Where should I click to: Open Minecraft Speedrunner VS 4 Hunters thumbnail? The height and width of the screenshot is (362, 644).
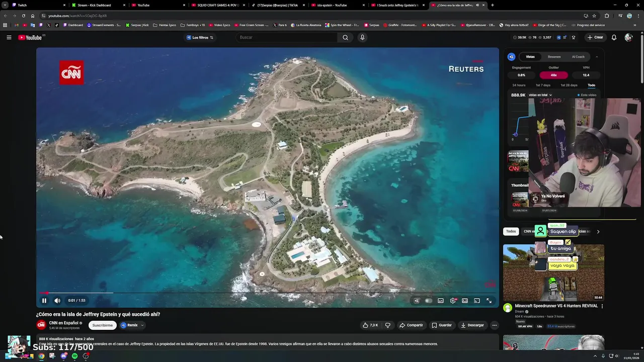553,273
